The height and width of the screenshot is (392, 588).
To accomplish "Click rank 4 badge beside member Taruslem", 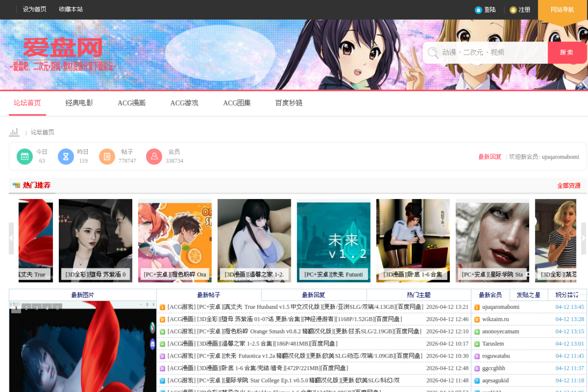I will coord(477,344).
